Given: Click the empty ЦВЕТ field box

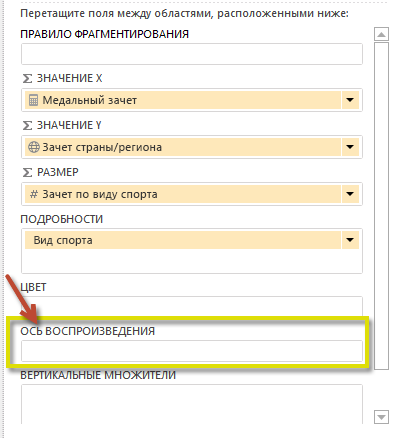Looking at the screenshot, I should (x=192, y=307).
